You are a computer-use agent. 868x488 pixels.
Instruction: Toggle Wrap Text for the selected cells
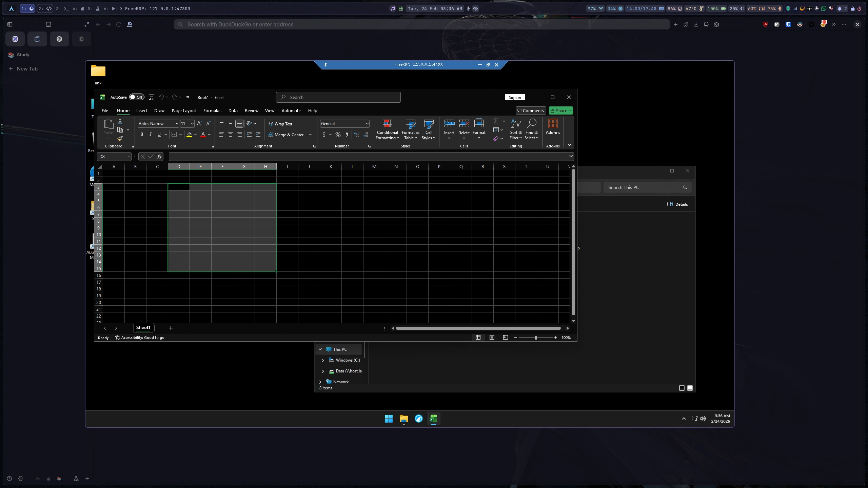point(280,124)
